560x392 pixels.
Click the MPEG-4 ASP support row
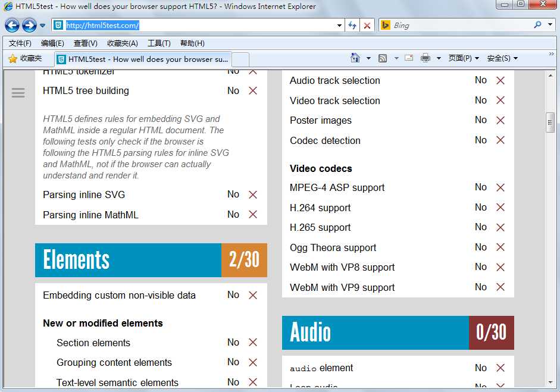pyautogui.click(x=398, y=187)
